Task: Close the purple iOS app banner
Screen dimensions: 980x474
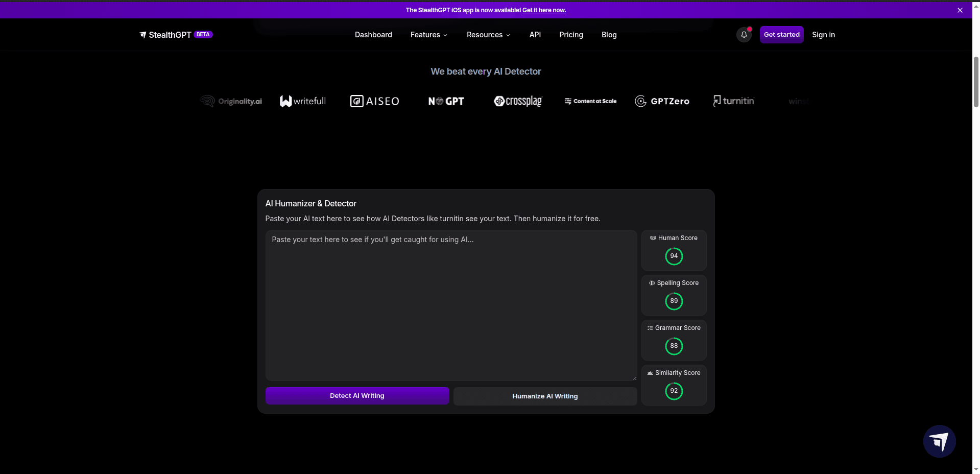Action: click(x=960, y=10)
